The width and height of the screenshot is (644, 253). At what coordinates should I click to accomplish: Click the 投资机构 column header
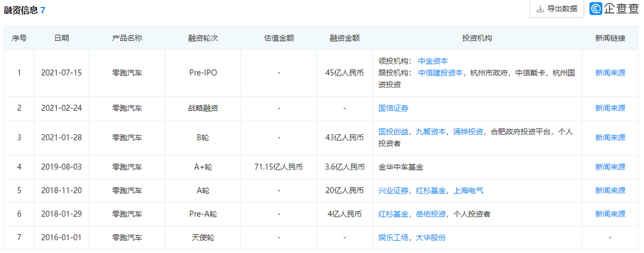point(477,38)
